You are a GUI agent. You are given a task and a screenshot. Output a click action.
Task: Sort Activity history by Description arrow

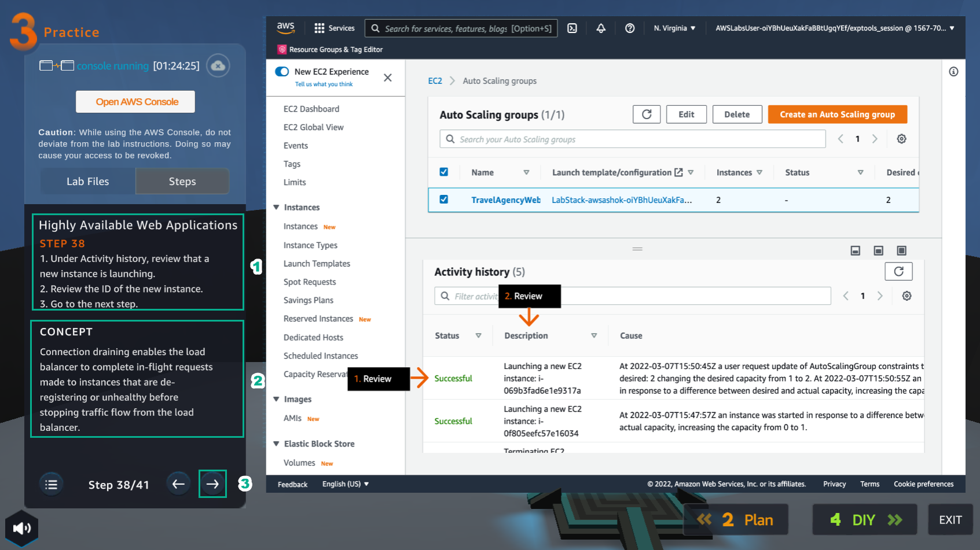pyautogui.click(x=594, y=335)
